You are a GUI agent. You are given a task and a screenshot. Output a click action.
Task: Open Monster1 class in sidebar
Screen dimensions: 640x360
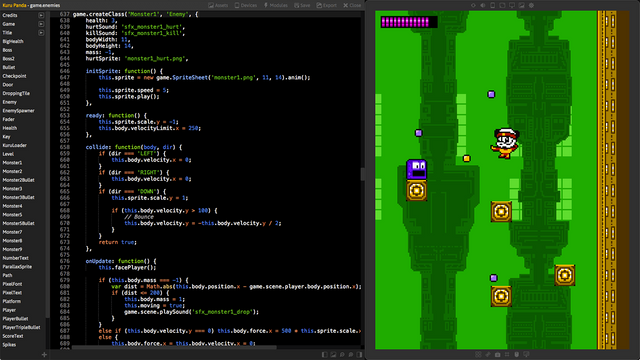click(x=12, y=163)
